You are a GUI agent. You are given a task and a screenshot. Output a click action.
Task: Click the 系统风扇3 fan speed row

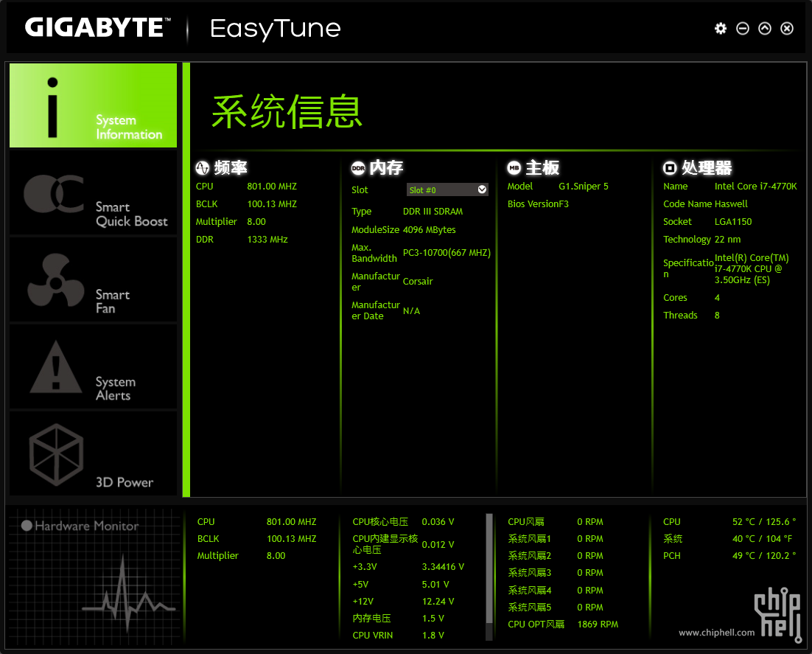tap(556, 573)
